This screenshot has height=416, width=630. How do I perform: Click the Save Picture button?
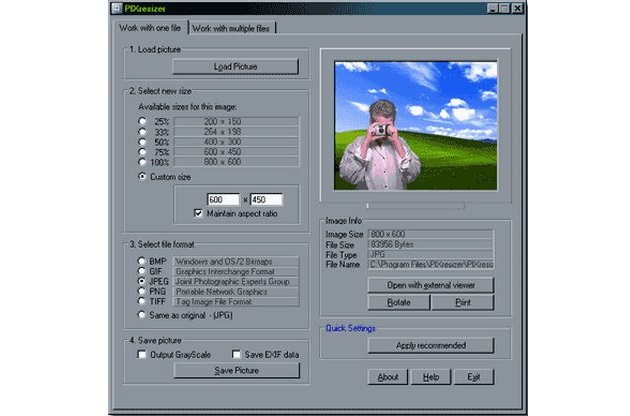point(237,371)
